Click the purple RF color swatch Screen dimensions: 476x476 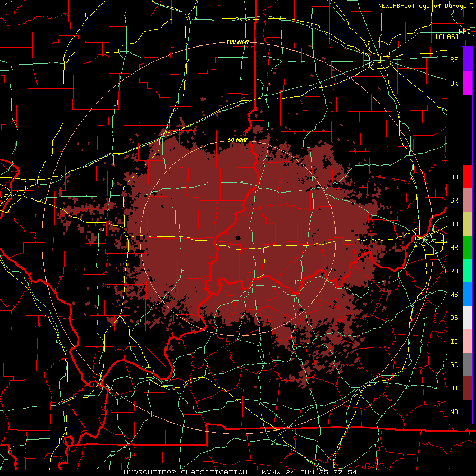(x=467, y=59)
